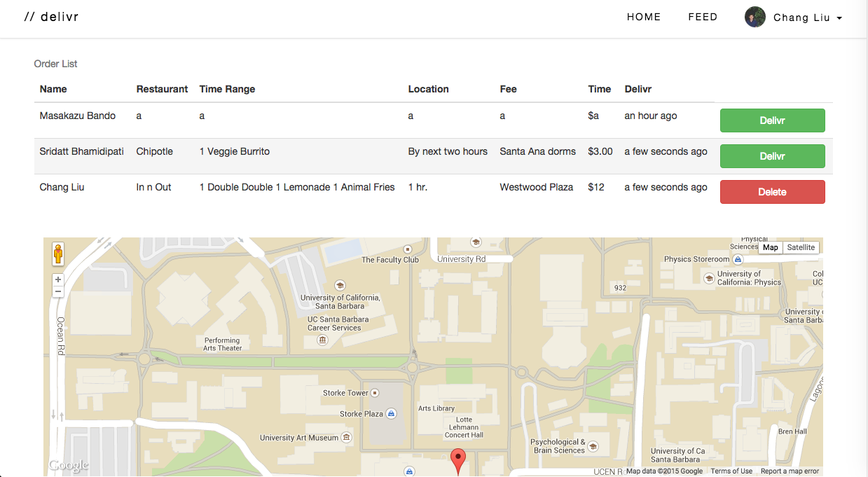The height and width of the screenshot is (477, 868).
Task: Click the Storke Tower marker icon
Action: 375,393
